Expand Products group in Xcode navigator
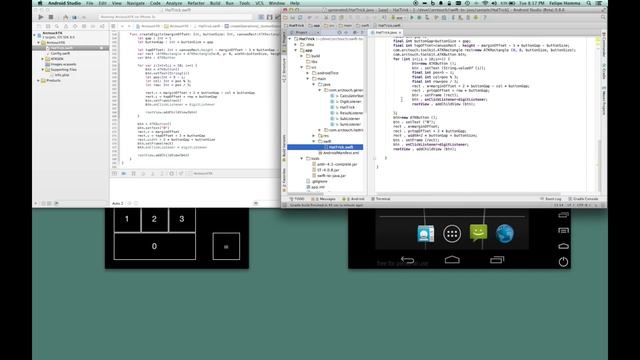Image resolution: width=640 pixels, height=360 pixels. (x=39, y=80)
